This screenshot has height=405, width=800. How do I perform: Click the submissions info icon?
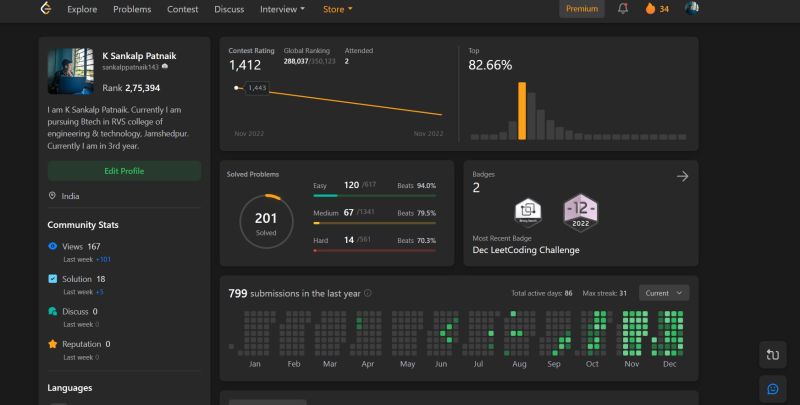pos(367,293)
